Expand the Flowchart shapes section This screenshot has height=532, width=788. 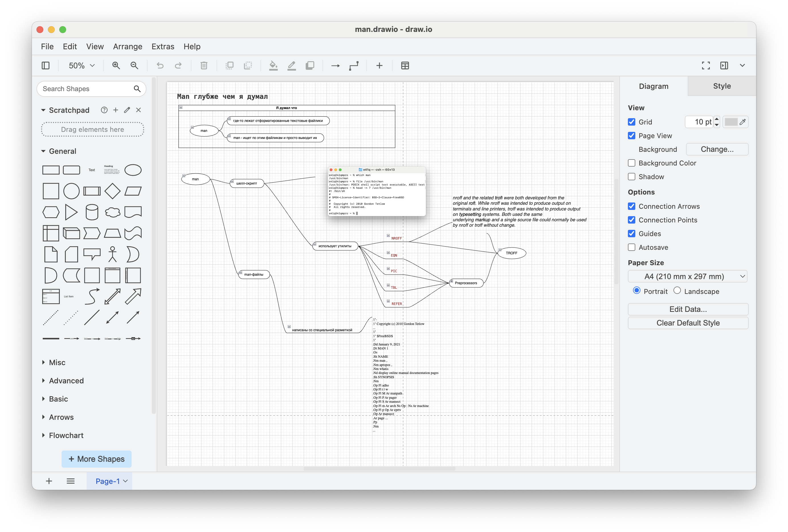[66, 435]
